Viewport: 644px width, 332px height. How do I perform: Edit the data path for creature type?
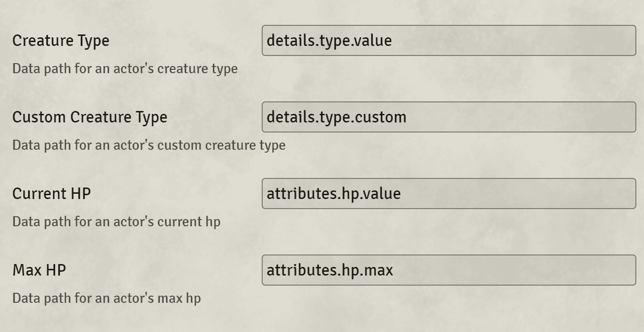[448, 40]
